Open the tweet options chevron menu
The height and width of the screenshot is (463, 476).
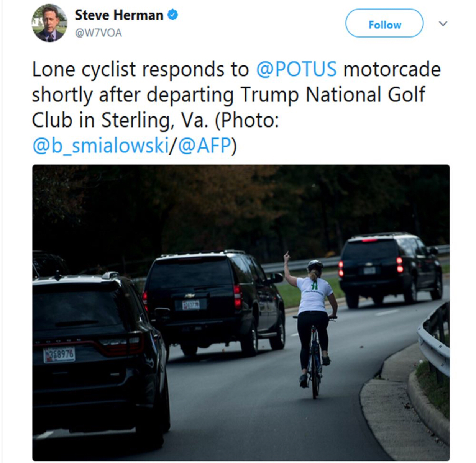coord(443,24)
